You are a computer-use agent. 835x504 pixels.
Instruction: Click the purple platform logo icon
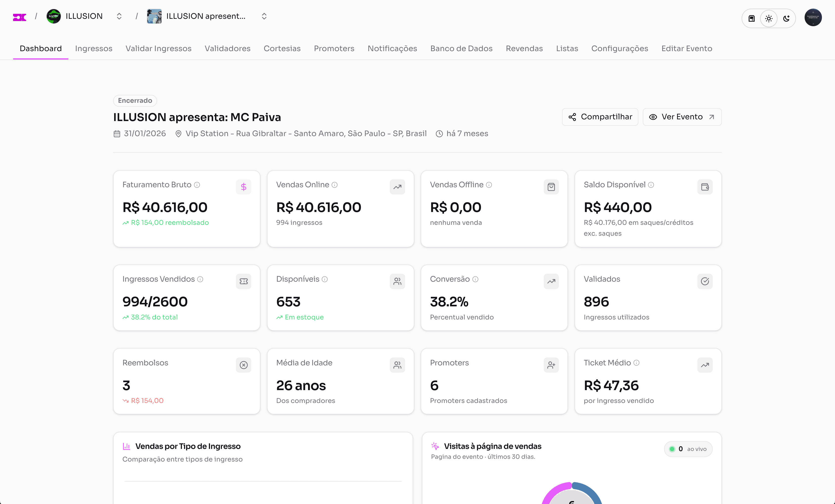[19, 17]
